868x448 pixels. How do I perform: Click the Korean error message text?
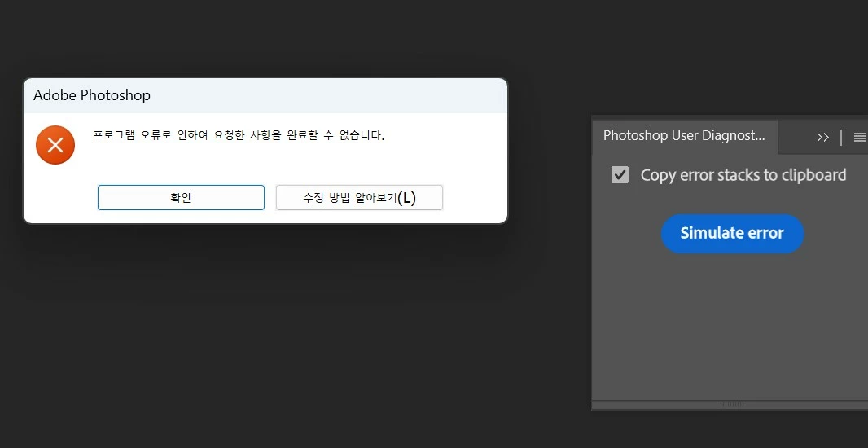point(239,135)
